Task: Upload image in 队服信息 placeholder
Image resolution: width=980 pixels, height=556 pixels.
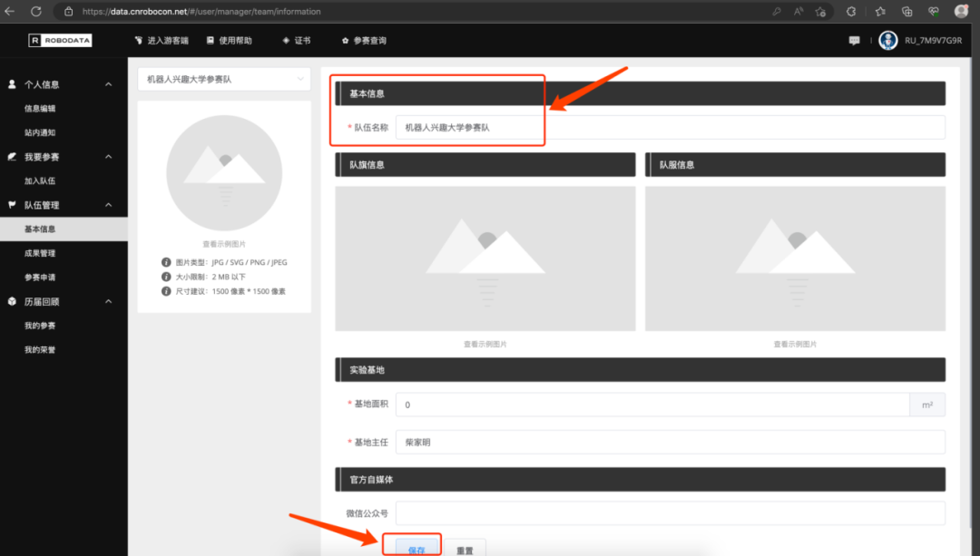Action: point(795,258)
